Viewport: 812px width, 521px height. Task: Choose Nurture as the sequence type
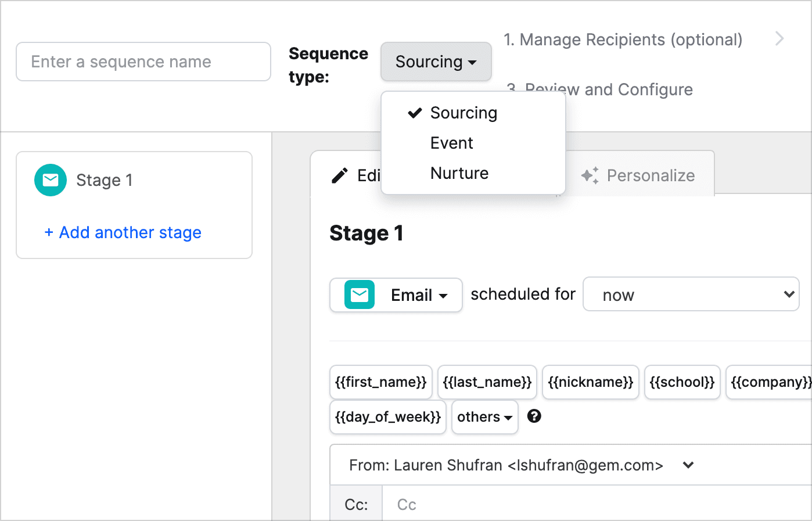(459, 173)
